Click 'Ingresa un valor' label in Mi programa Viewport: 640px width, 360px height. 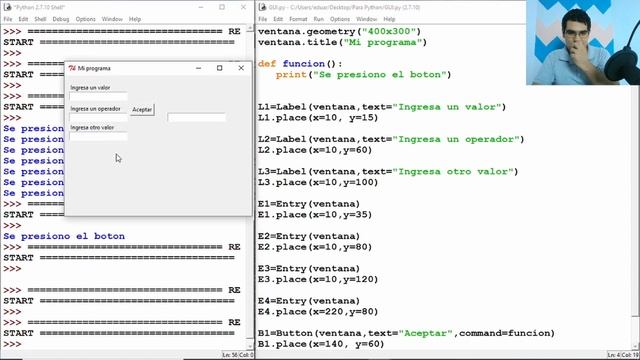tap(90, 88)
